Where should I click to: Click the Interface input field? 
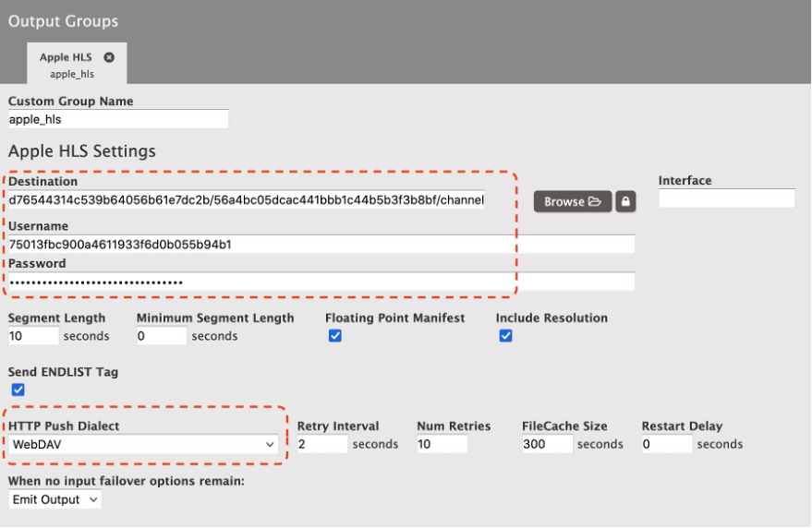(727, 198)
